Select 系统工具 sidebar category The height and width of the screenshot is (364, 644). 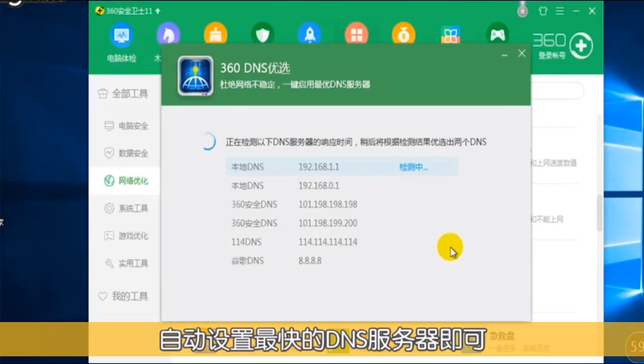[126, 209]
